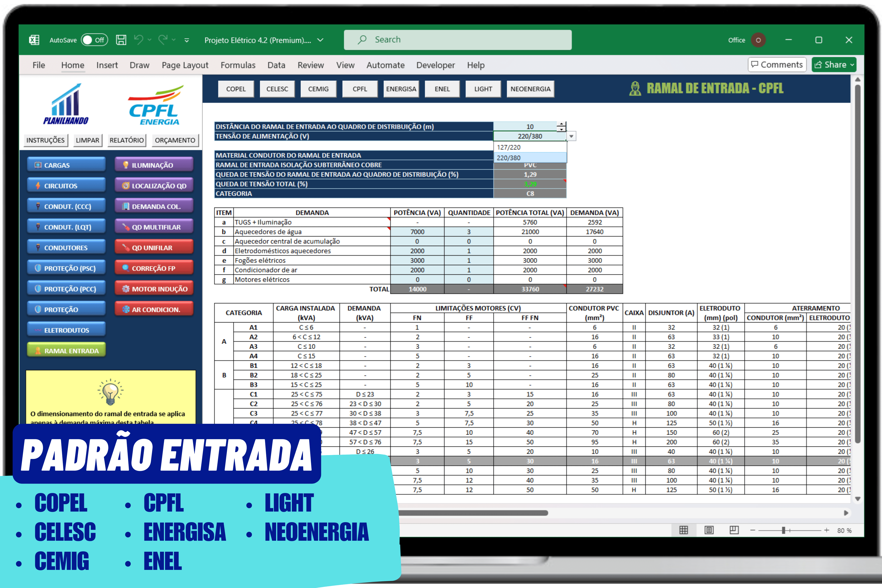The image size is (882, 588).
Task: Select Fogões elétricos potência cell 3000
Action: (x=417, y=260)
